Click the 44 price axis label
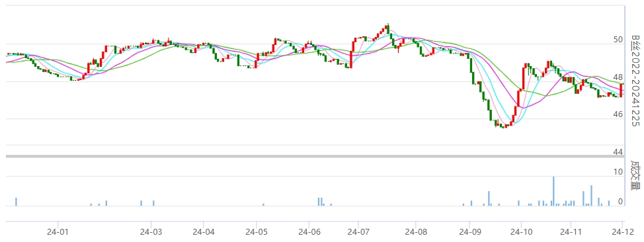This screenshot has height=242, width=644. (x=618, y=151)
